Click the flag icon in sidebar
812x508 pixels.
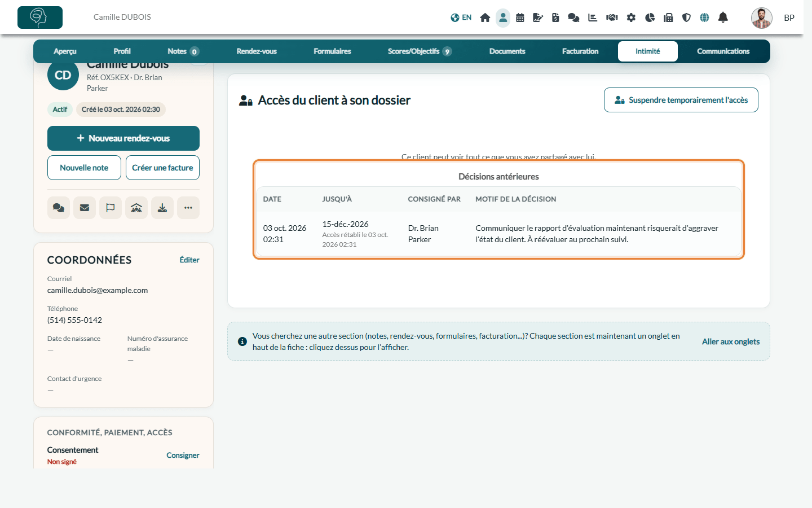pos(111,208)
